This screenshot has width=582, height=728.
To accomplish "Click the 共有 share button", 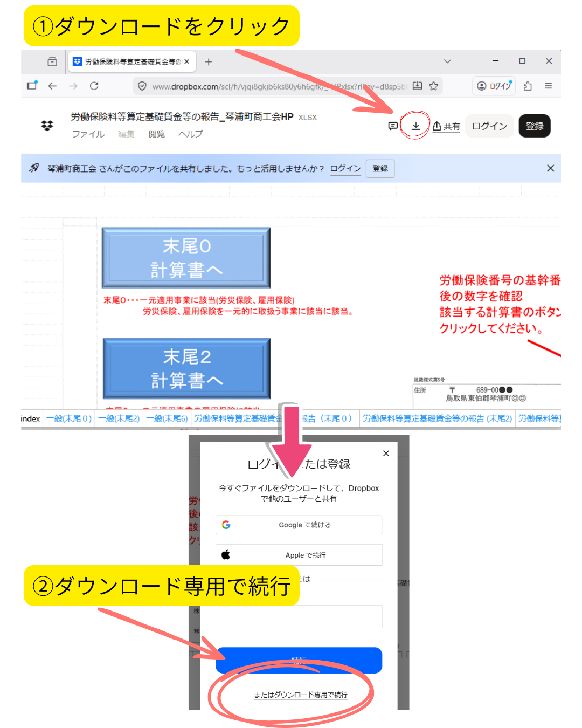I will (x=446, y=126).
